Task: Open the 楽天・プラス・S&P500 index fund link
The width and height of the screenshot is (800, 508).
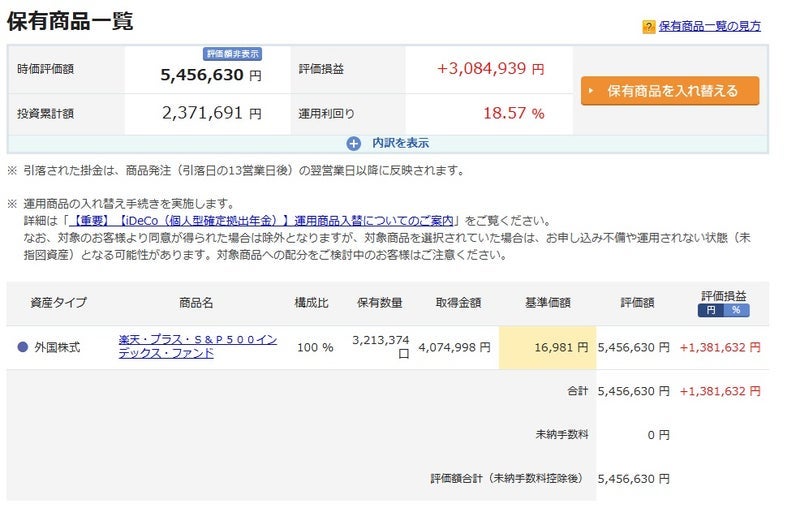Action: pyautogui.click(x=197, y=347)
